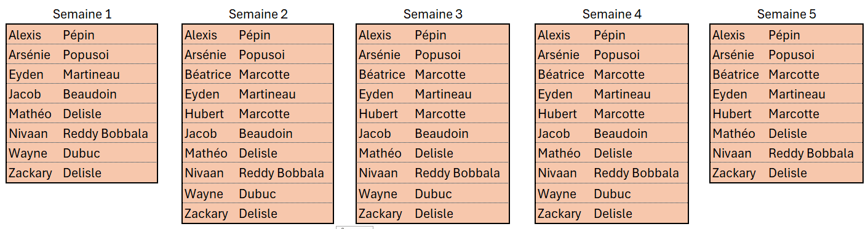Click Martineau under Semaine 3
Viewport: 868px width, 229px height.
(x=443, y=94)
